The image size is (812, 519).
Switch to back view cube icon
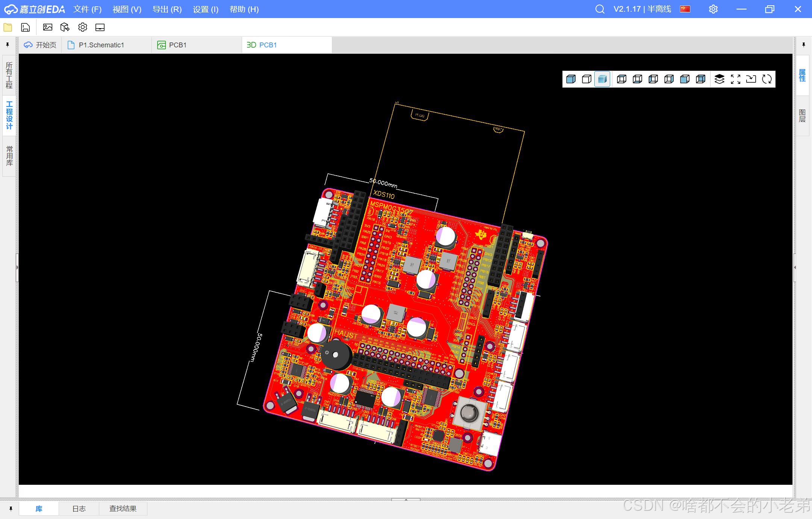tap(701, 79)
